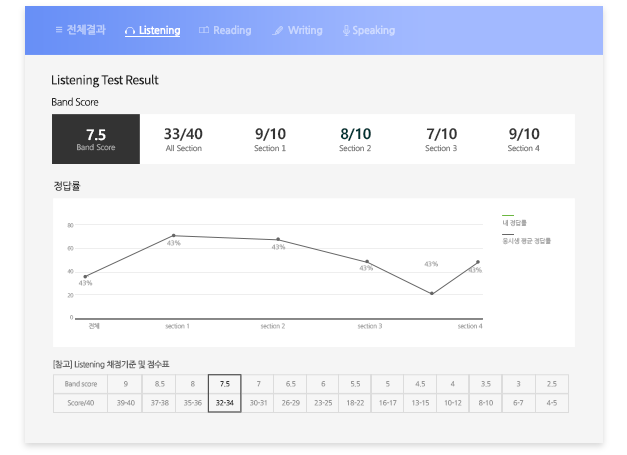The height and width of the screenshot is (455, 627).
Task: Click the hamburger icon beside 전체결과
Action: click(x=59, y=30)
